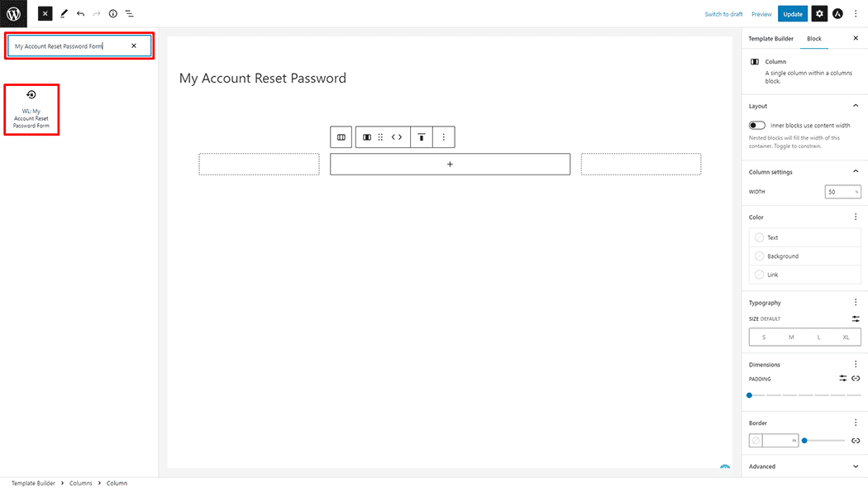Click the border radius link toggle icon

tap(856, 441)
